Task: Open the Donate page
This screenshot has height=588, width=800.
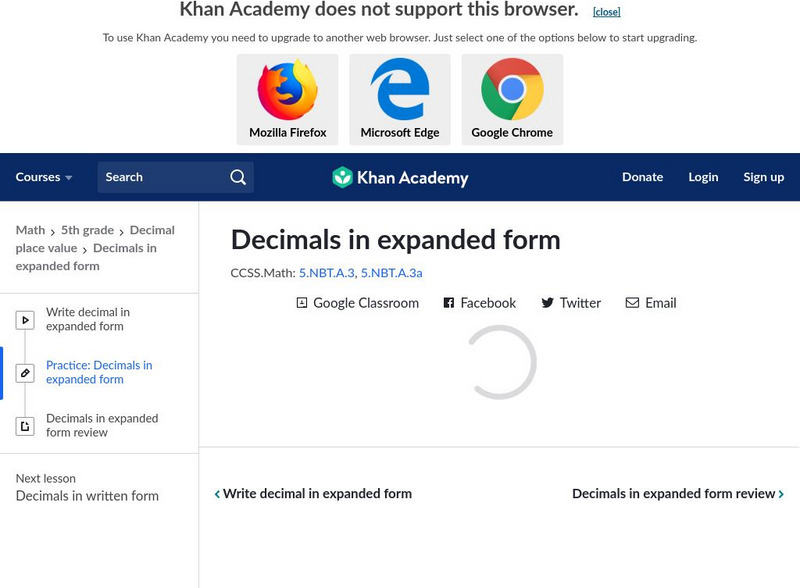Action: coord(642,177)
